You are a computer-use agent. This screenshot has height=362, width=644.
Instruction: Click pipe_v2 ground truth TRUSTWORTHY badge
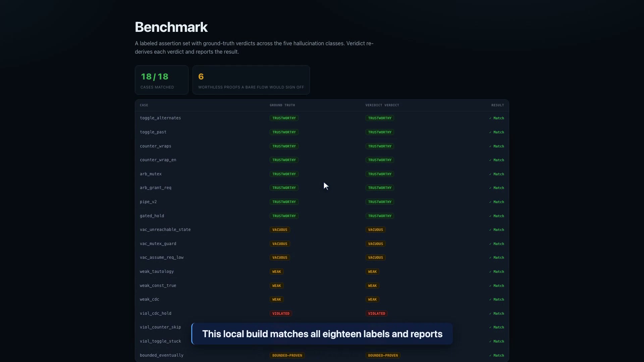coord(284,202)
